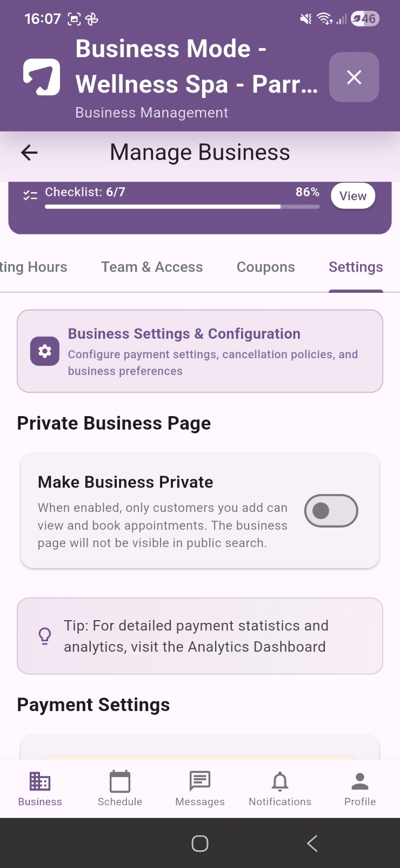Tap the back arrow beside Manage Business
Viewport: 400px width, 868px height.
29,153
